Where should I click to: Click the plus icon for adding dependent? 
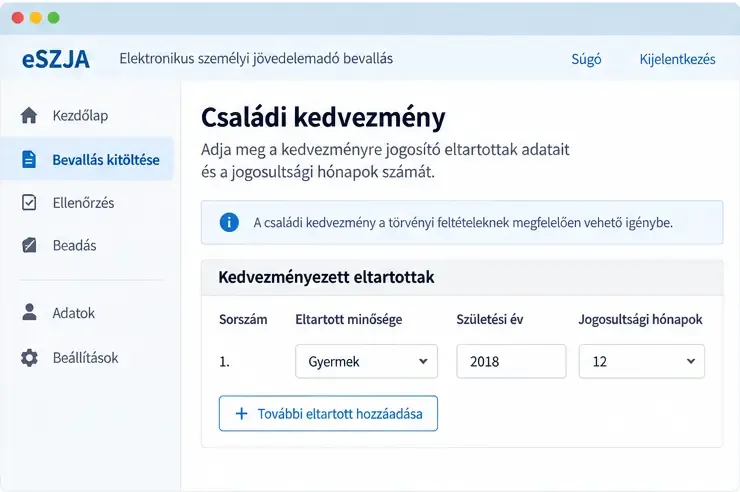[242, 414]
